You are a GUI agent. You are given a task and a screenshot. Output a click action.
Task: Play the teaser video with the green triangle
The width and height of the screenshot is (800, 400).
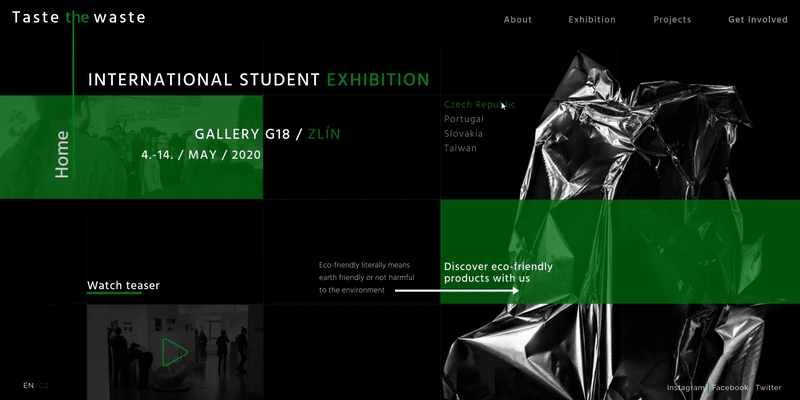pyautogui.click(x=174, y=352)
